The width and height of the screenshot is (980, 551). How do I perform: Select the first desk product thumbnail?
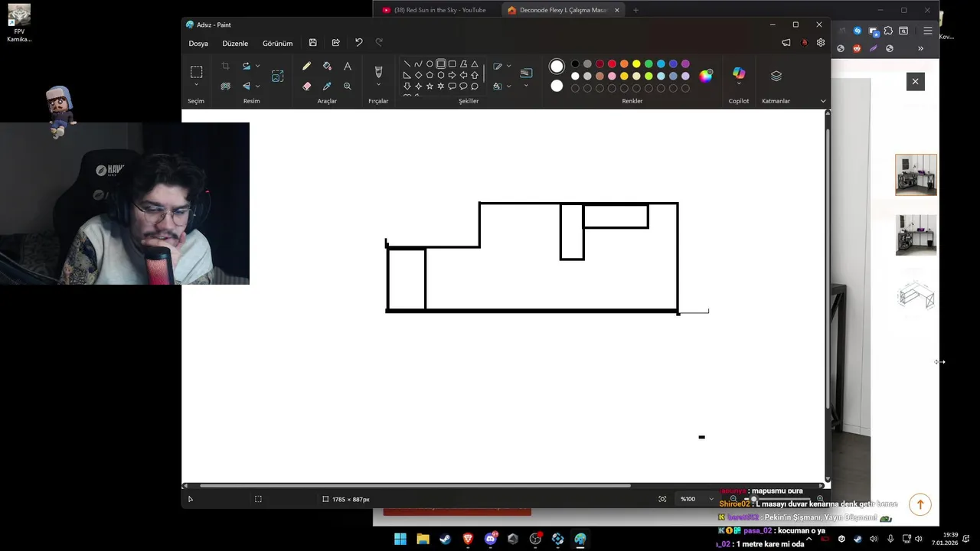[916, 174]
